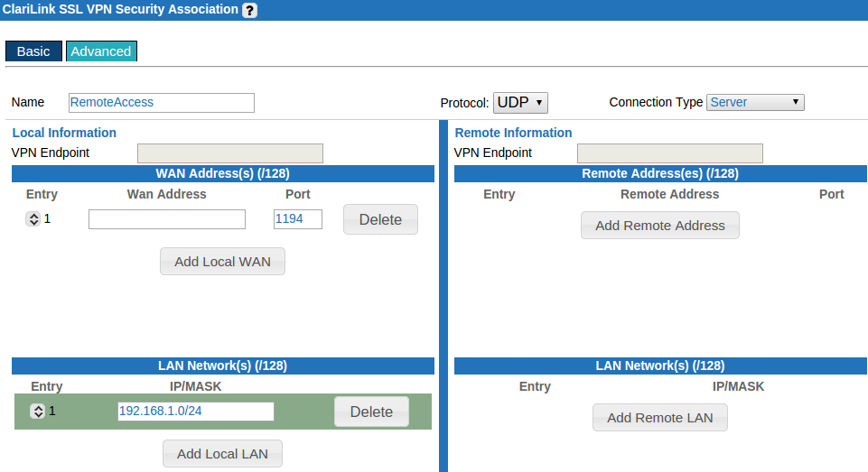
Task: Click the WAN Address(s) (/128) header
Action: 223,174
